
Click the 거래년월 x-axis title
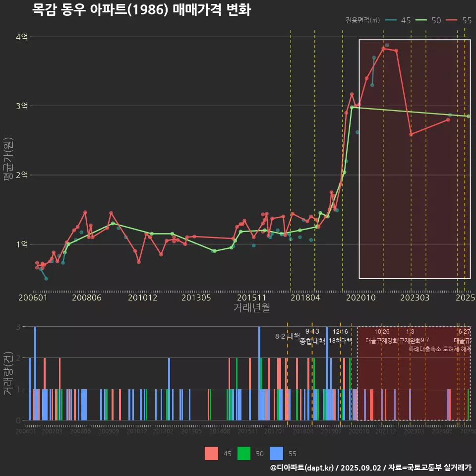point(251,307)
